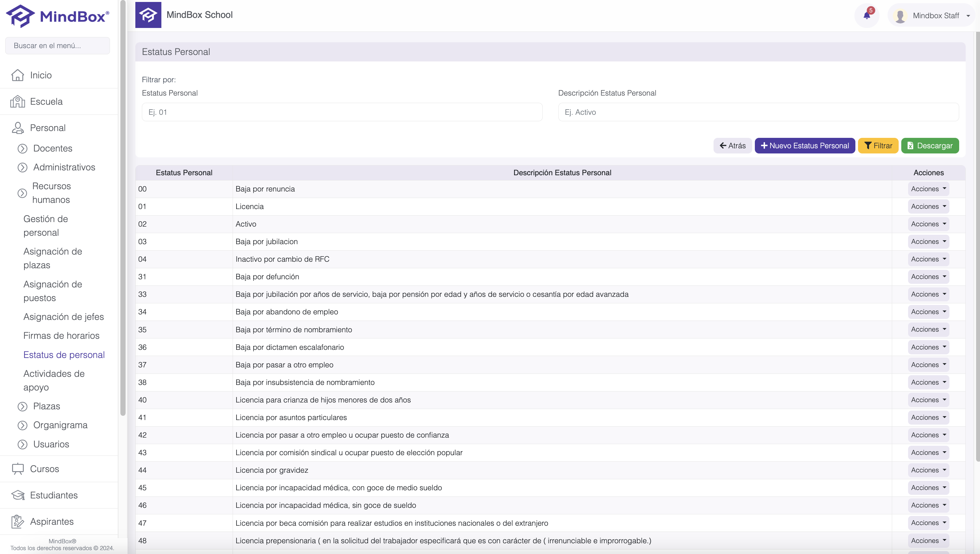This screenshot has width=980, height=554.
Task: Expand the Organigrama submenu chevron
Action: 22,425
